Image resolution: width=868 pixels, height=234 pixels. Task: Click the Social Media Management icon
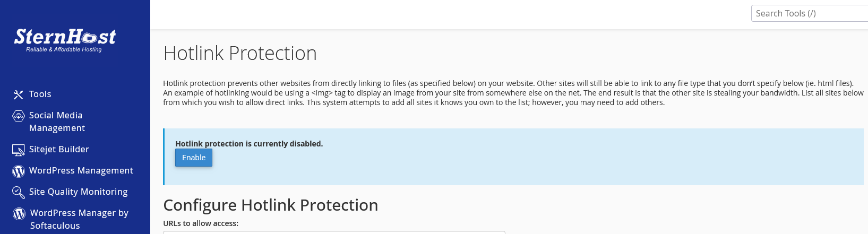pos(19,116)
